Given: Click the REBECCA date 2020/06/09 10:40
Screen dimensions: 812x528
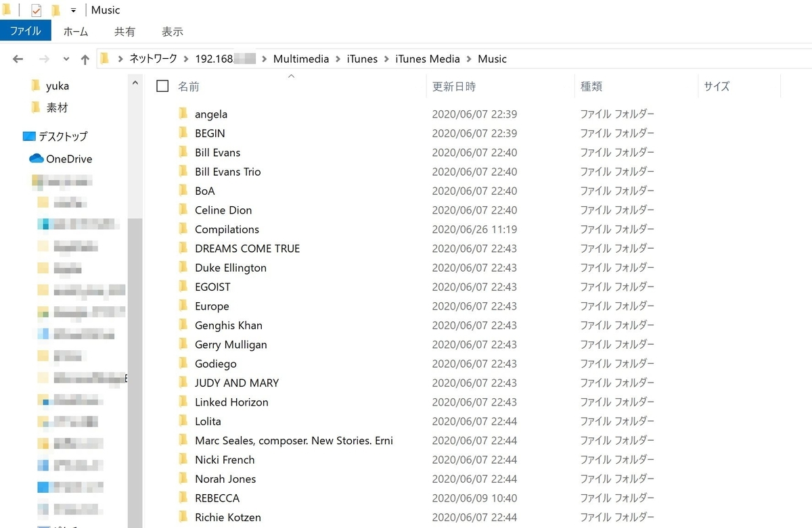Looking at the screenshot, I should [x=474, y=498].
